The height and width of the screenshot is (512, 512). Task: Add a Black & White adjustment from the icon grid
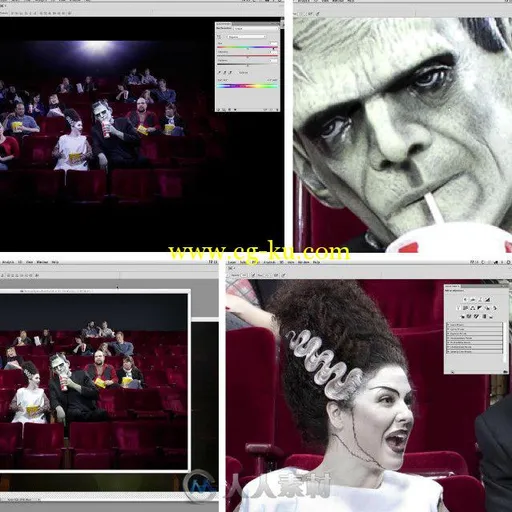(x=479, y=308)
